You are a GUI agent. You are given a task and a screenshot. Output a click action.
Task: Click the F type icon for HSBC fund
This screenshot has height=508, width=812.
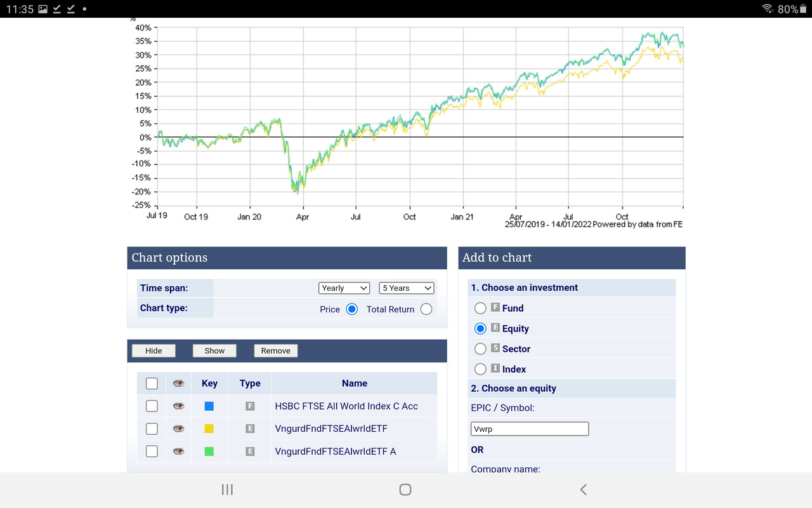(250, 406)
